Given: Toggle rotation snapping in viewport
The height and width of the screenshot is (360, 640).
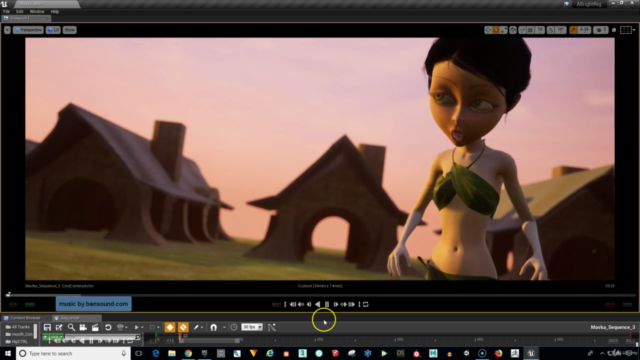Looking at the screenshot, I should click(x=551, y=30).
